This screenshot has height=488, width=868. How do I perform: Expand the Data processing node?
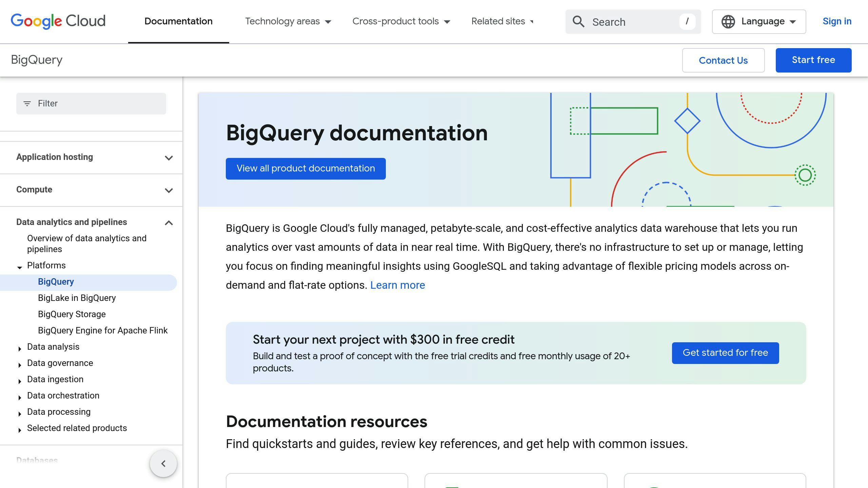pos(20,413)
